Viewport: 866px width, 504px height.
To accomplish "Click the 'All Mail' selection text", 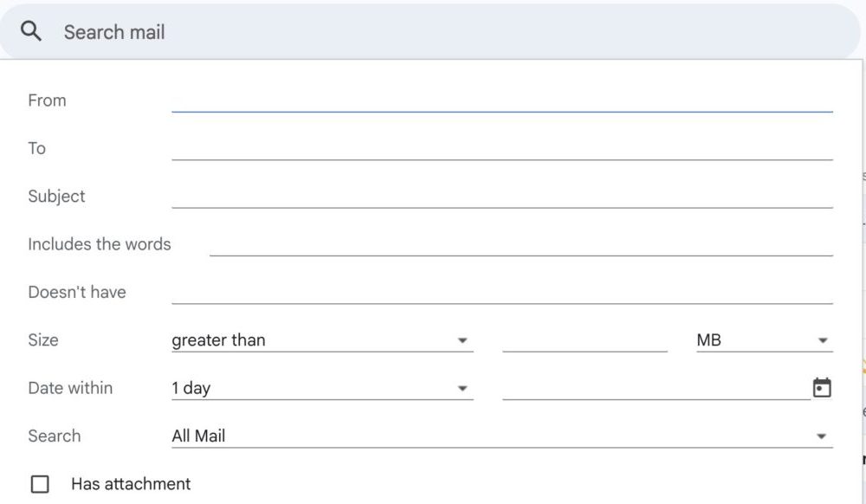I will (198, 436).
